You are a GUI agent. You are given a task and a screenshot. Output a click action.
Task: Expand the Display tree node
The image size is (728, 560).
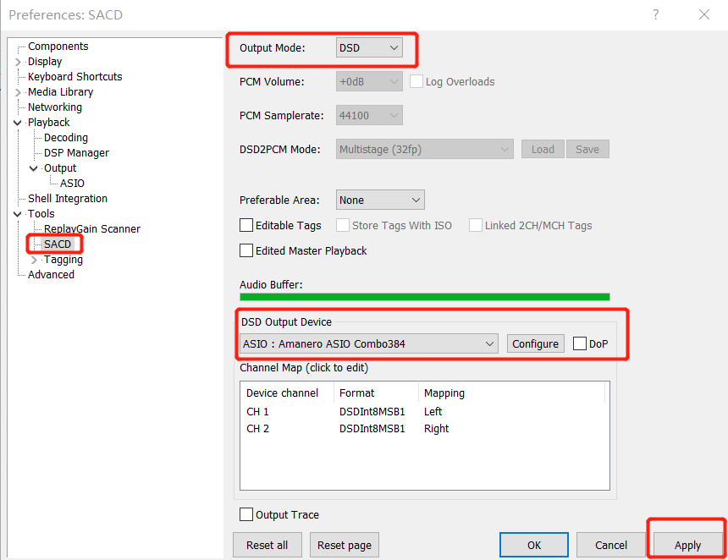tap(19, 62)
